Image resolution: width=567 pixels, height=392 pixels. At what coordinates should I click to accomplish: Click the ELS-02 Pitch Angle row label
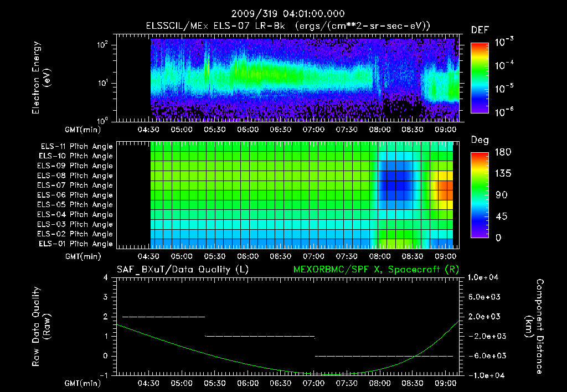pos(75,234)
